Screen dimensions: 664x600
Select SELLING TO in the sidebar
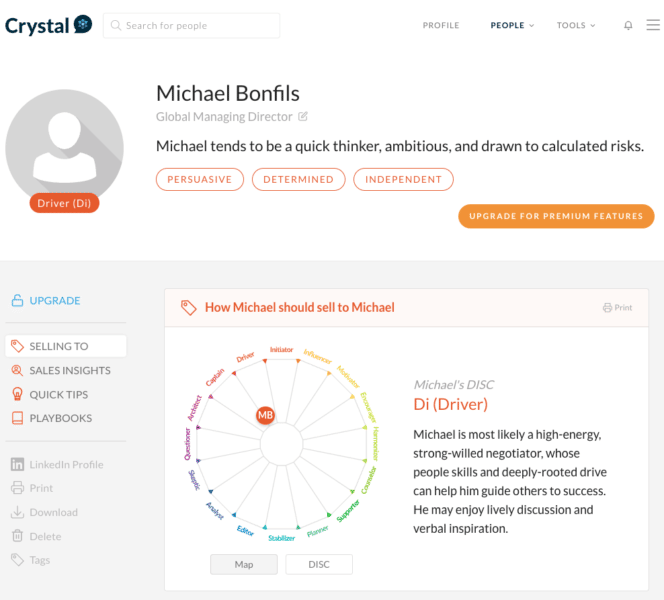[x=66, y=346]
